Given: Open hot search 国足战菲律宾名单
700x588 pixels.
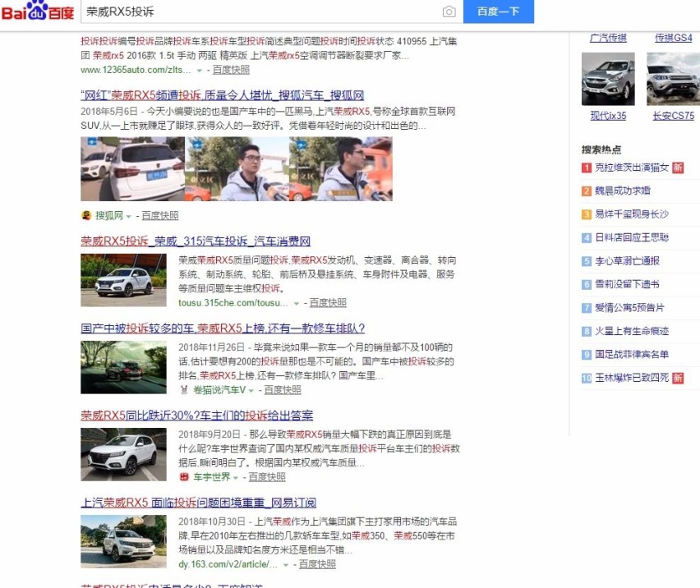Looking at the screenshot, I should 632,354.
